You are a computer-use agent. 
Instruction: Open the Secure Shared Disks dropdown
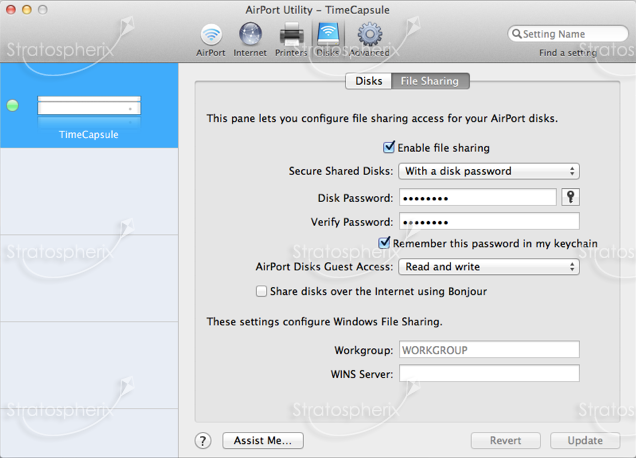tap(489, 171)
